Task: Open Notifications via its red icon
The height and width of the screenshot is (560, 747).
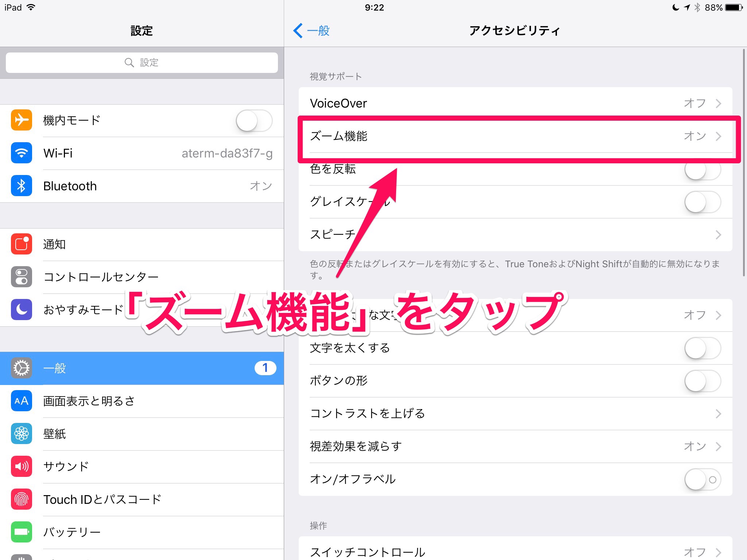Action: coord(22,244)
